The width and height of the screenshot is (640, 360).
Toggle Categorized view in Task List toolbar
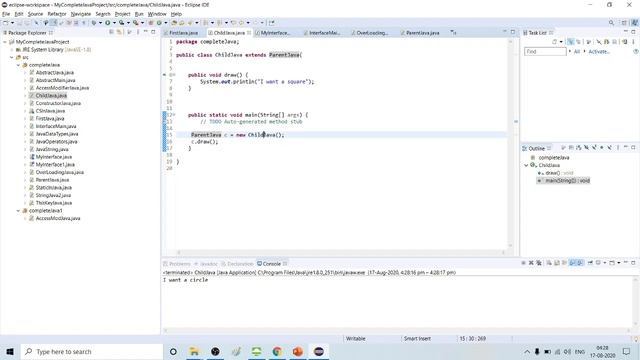coord(570,42)
